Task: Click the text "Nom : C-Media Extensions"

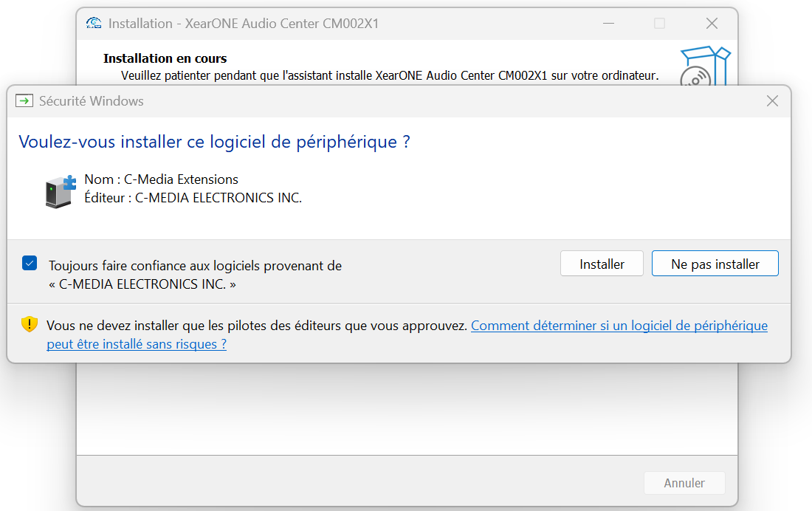Action: pyautogui.click(x=161, y=179)
